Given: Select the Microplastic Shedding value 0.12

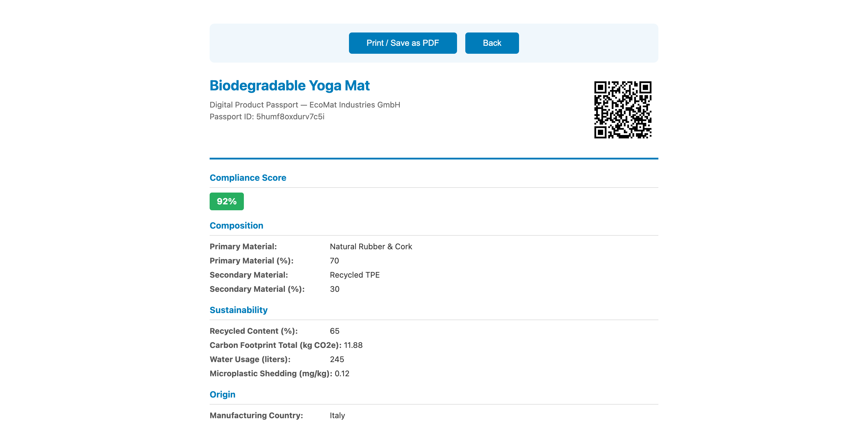Looking at the screenshot, I should point(342,373).
